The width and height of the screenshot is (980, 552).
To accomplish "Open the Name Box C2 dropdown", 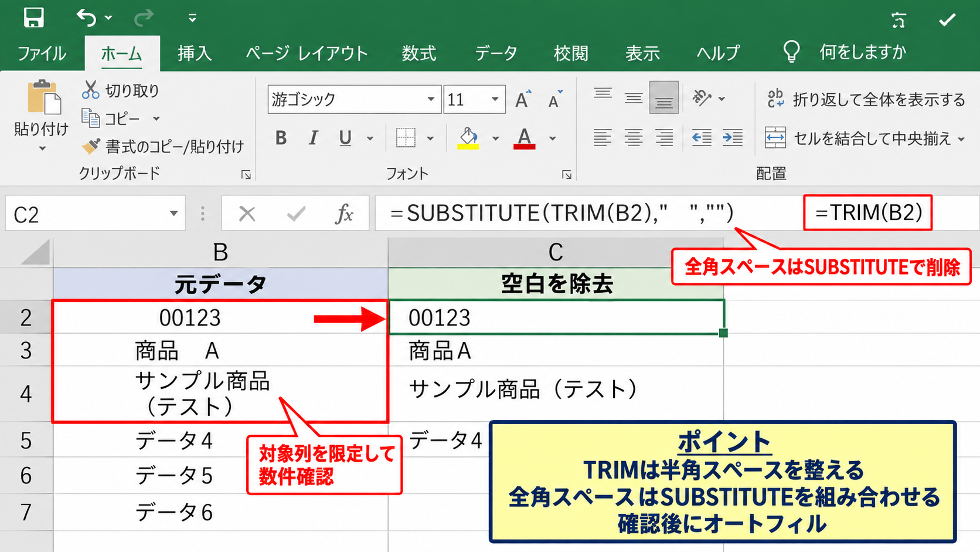I will [x=173, y=214].
